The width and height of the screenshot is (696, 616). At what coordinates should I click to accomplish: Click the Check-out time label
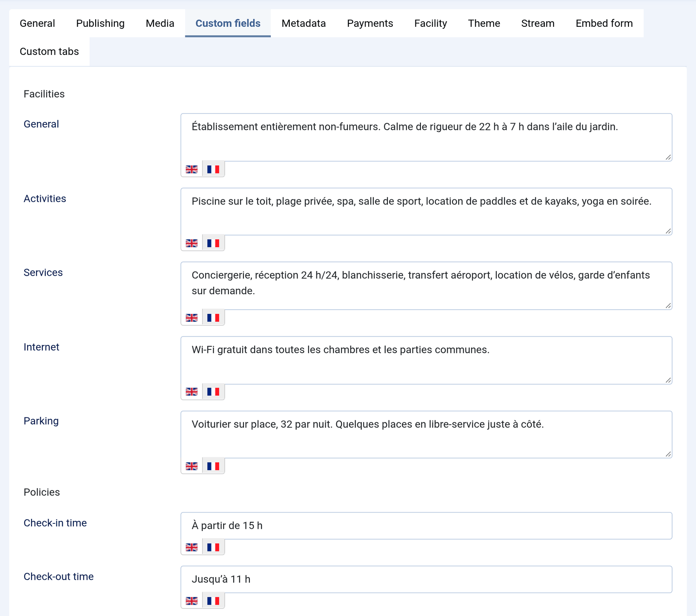coord(59,577)
